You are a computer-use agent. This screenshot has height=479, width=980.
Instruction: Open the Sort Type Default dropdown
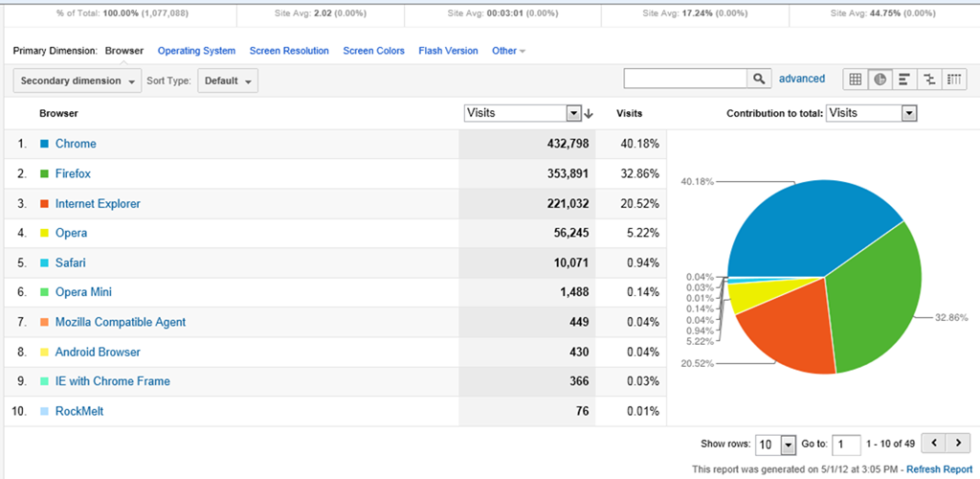228,81
